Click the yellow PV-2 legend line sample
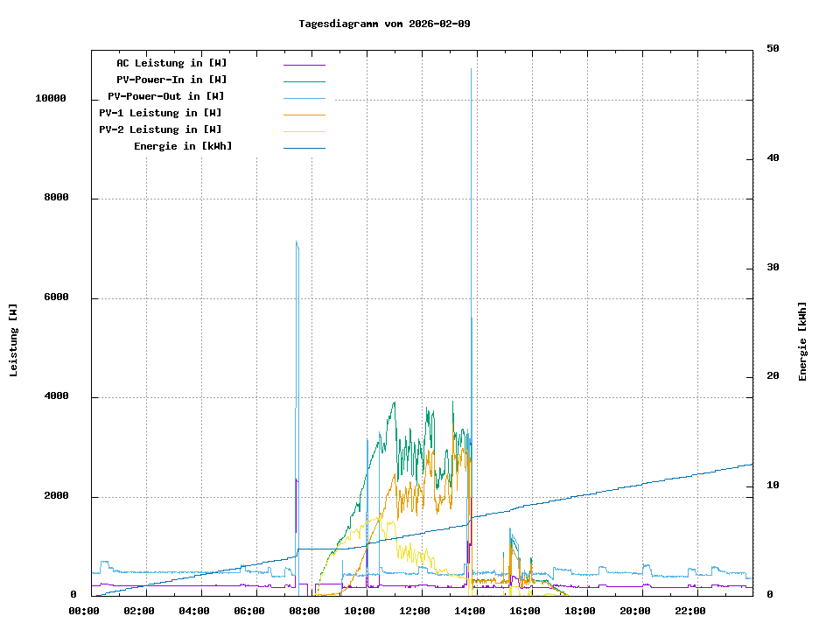 pos(304,130)
